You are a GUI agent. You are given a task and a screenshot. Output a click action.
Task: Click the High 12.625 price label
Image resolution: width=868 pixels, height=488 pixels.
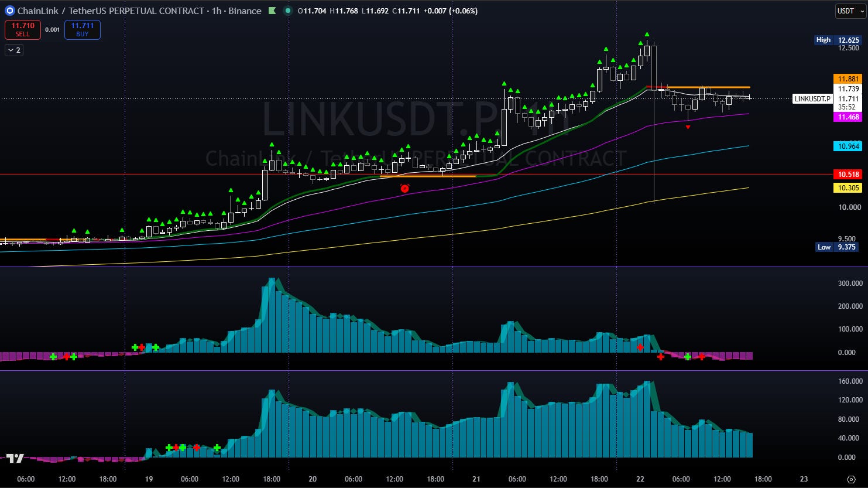pyautogui.click(x=838, y=40)
